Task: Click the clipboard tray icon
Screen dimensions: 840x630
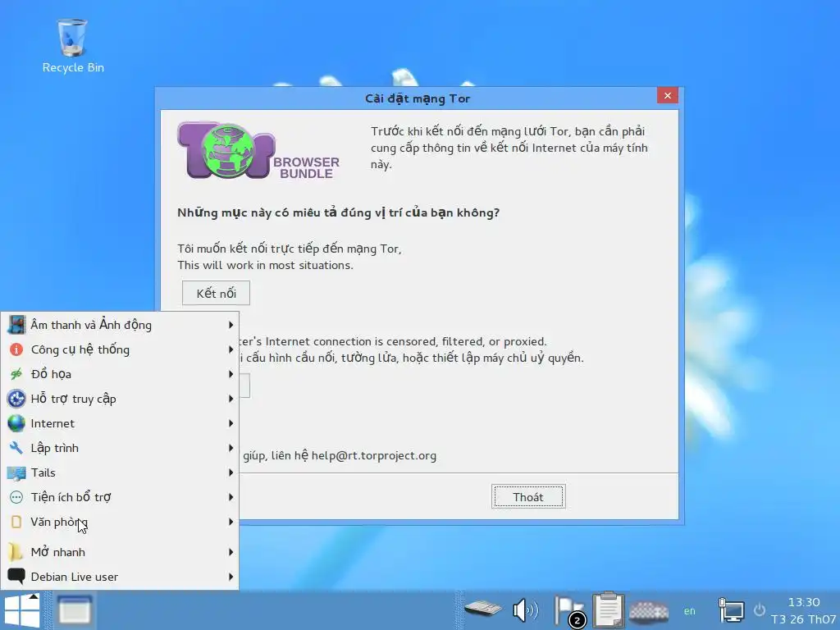Action: click(x=609, y=609)
